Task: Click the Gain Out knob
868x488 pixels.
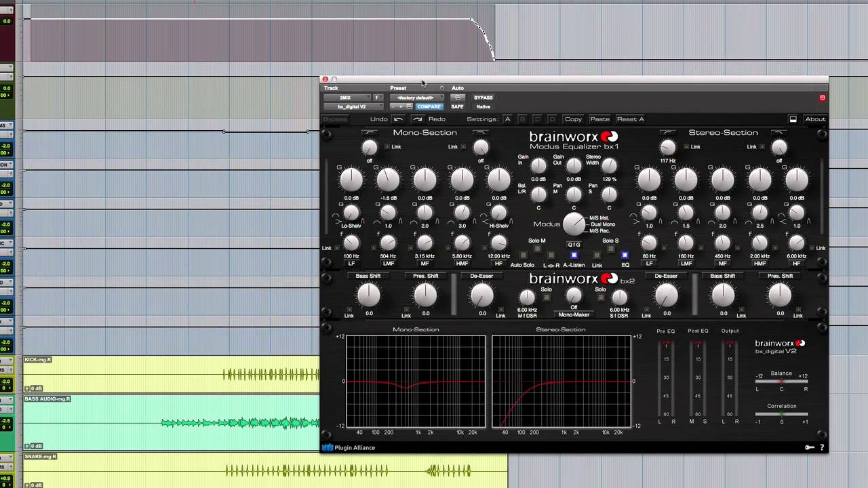Action: [x=574, y=165]
